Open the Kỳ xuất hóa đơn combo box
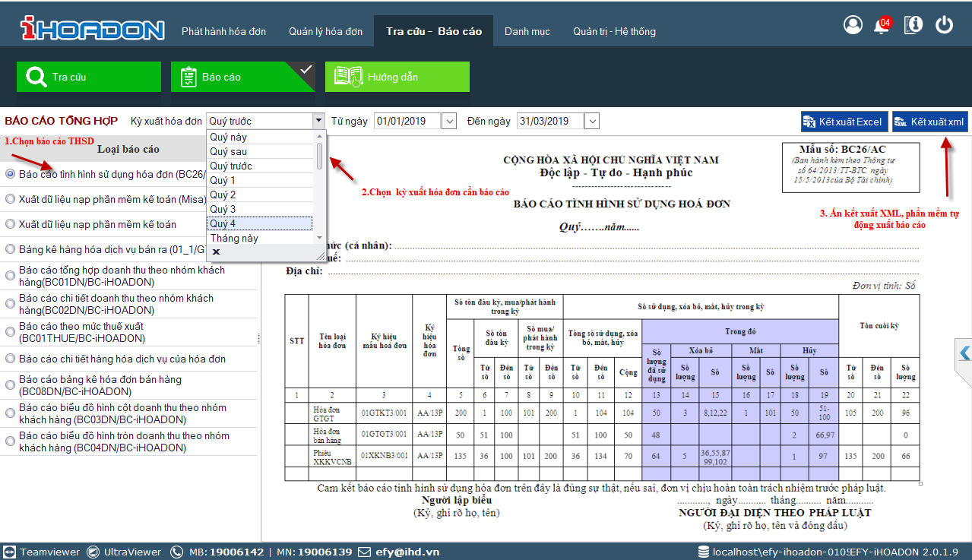Screen dimensions: 972x560 click(318, 121)
